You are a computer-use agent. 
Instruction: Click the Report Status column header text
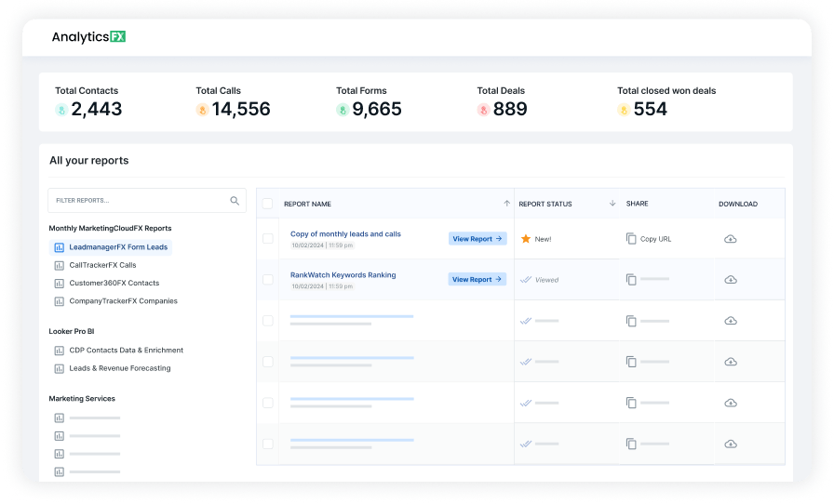(545, 204)
